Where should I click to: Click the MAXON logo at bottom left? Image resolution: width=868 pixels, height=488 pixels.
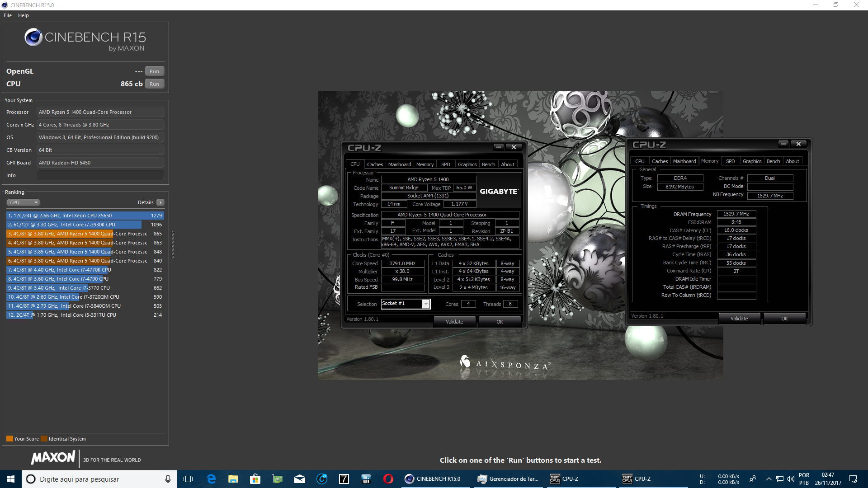pyautogui.click(x=53, y=458)
